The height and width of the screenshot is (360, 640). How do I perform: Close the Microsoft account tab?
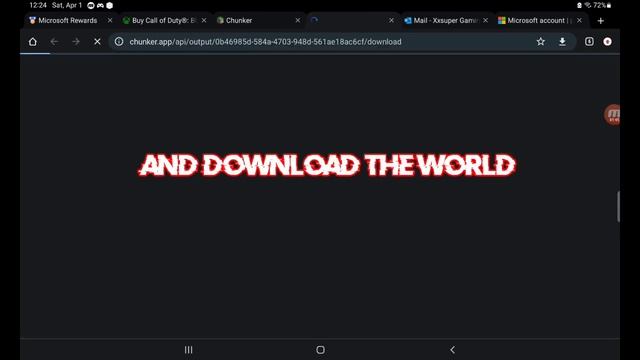(x=579, y=20)
